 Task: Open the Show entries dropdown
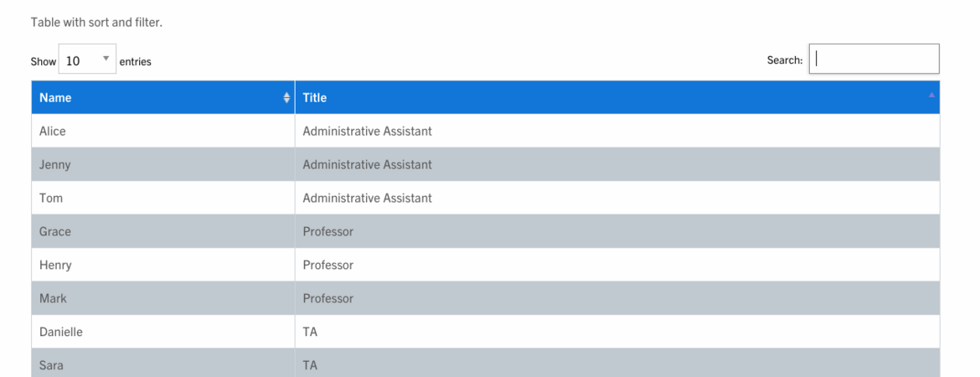click(x=87, y=61)
